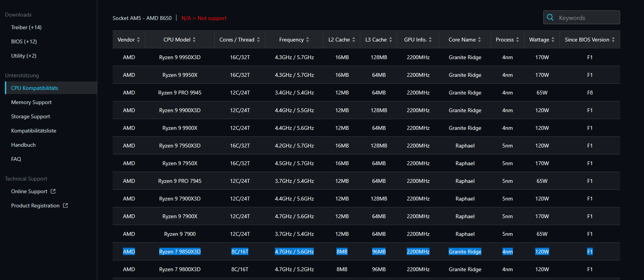Open Product Registration link
Screen dimensions: 644x280
click(35, 205)
